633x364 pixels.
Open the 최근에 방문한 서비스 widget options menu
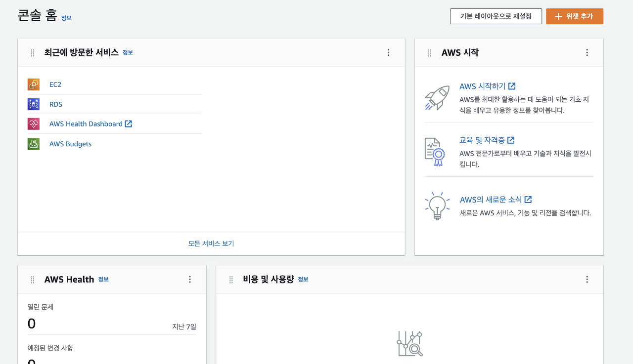pyautogui.click(x=388, y=52)
